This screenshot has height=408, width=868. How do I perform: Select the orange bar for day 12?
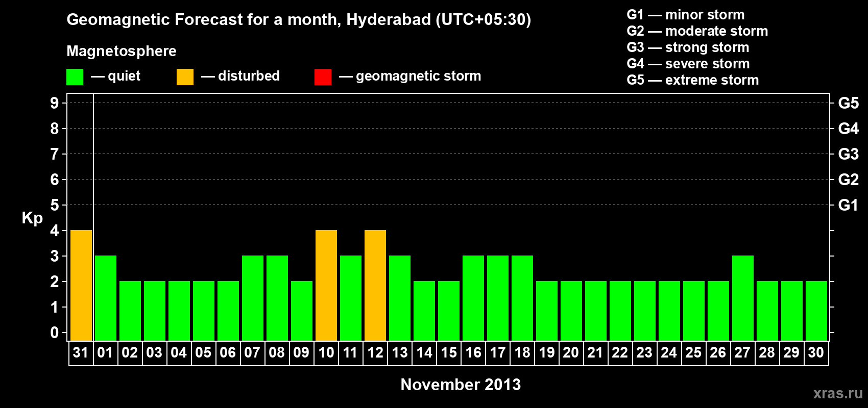375,286
